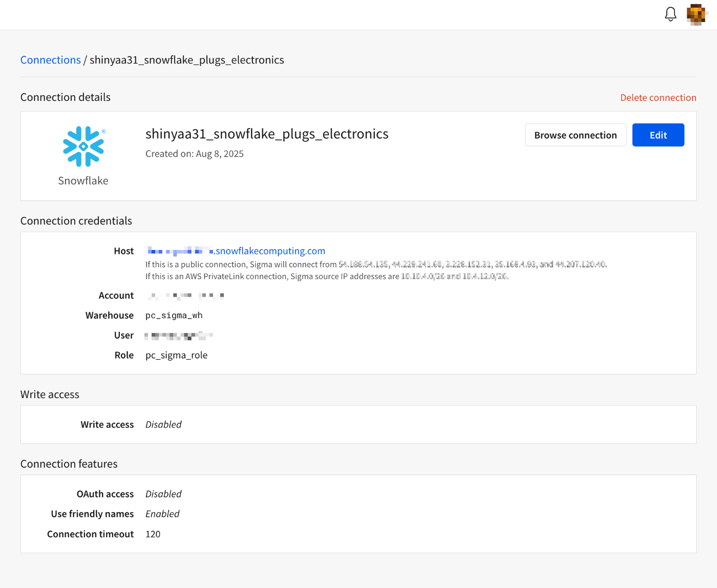This screenshot has width=717, height=588.
Task: Click the breadcrumb text shinyaa31_snowflake_plugs_electronics
Action: tap(187, 60)
